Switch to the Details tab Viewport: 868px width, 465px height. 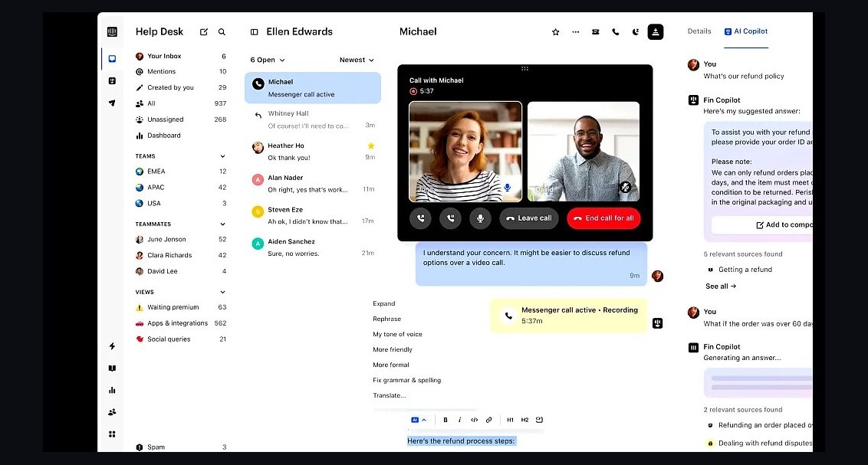pos(699,31)
